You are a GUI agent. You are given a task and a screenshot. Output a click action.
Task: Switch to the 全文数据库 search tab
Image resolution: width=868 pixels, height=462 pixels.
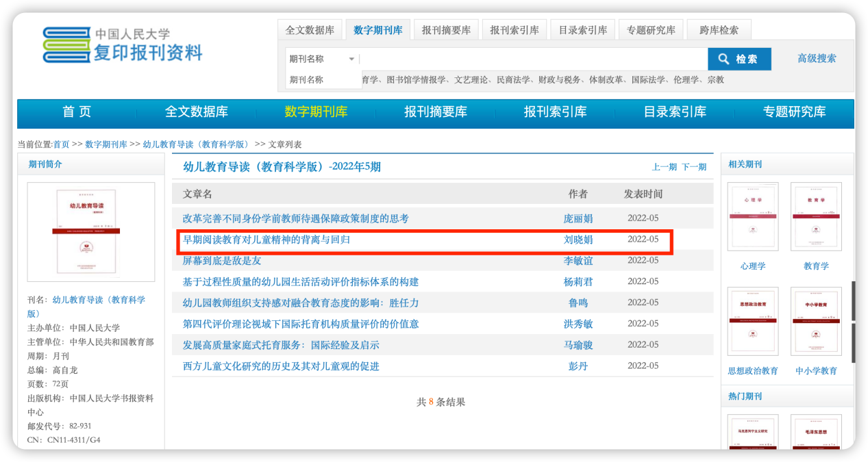tap(310, 30)
